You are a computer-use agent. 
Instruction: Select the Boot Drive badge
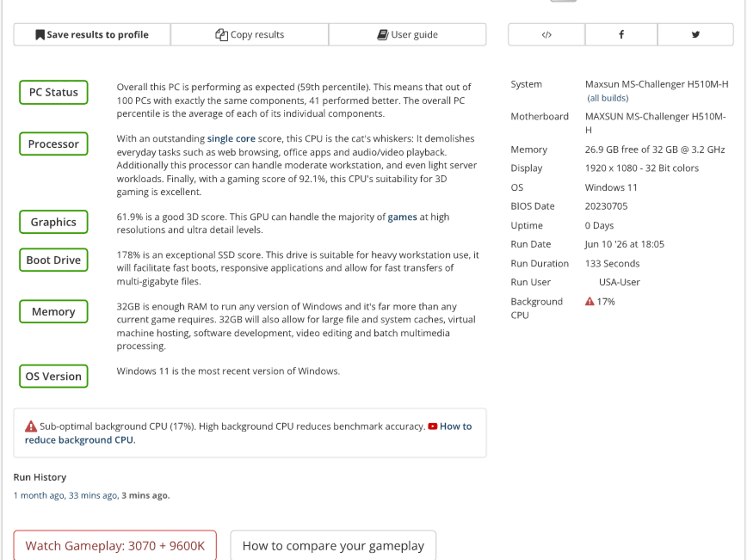coord(54,260)
